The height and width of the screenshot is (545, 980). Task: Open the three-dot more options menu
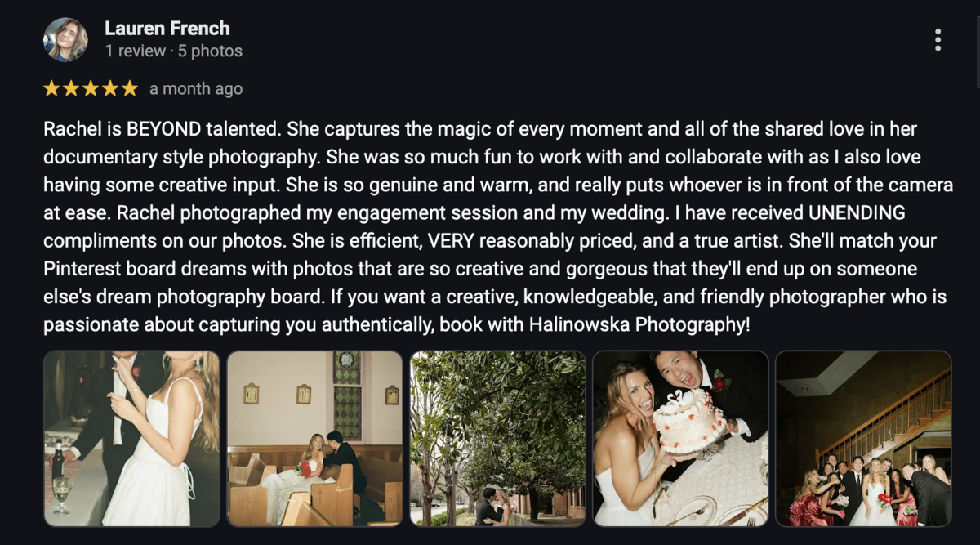coord(938,39)
